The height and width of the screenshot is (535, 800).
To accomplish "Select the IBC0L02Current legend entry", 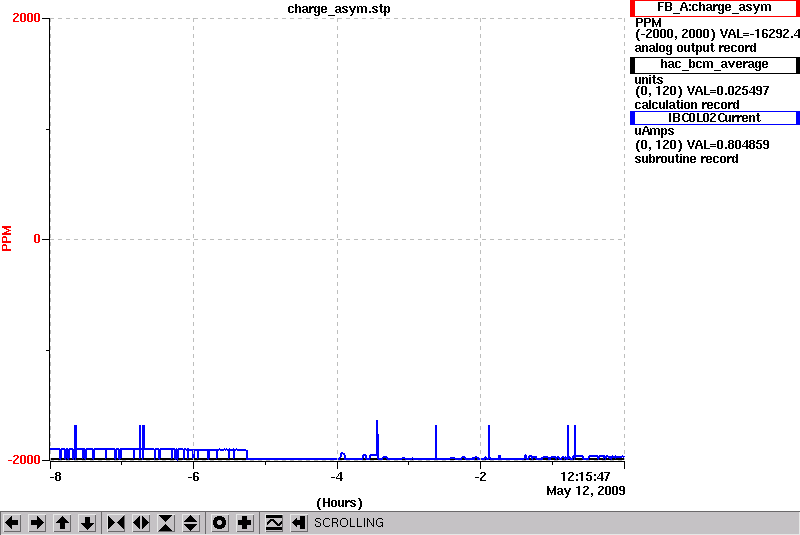I will click(715, 118).
